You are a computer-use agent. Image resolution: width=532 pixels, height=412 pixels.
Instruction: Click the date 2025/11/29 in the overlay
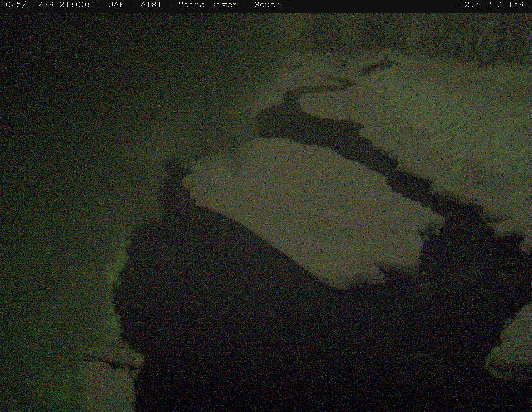[27, 5]
